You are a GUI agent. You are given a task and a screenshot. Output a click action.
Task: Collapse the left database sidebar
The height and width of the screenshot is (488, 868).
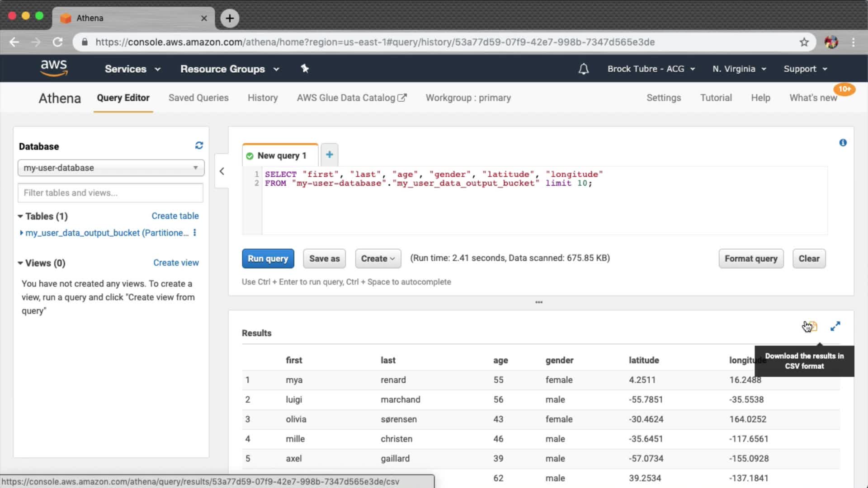point(222,171)
